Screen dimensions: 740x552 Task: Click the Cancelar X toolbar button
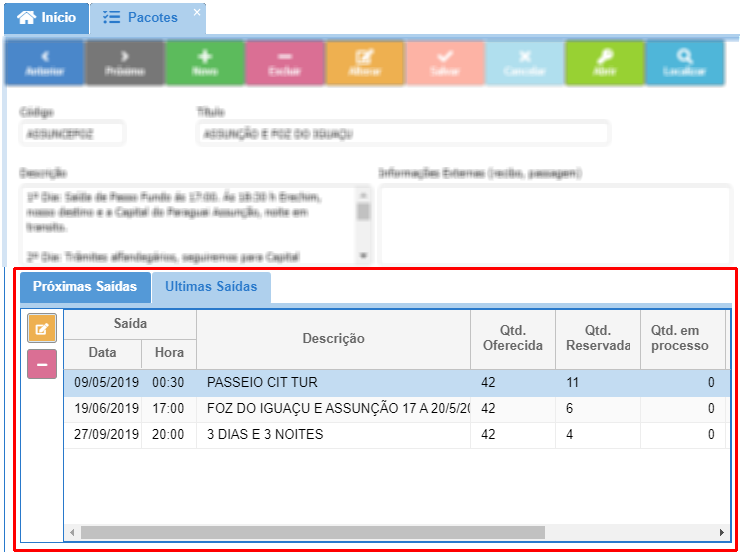(x=525, y=63)
